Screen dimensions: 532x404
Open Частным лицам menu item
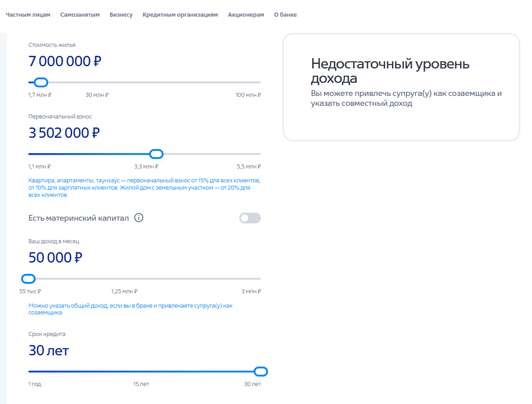pyautogui.click(x=28, y=14)
